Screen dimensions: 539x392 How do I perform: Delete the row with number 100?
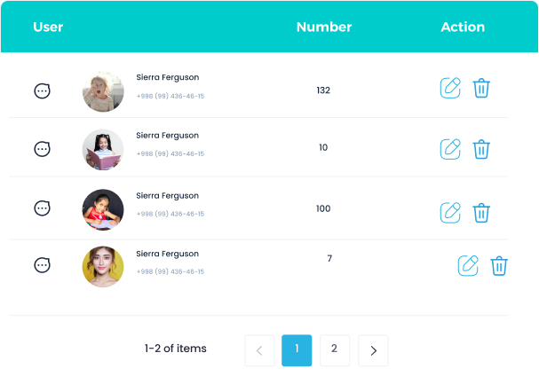point(481,212)
